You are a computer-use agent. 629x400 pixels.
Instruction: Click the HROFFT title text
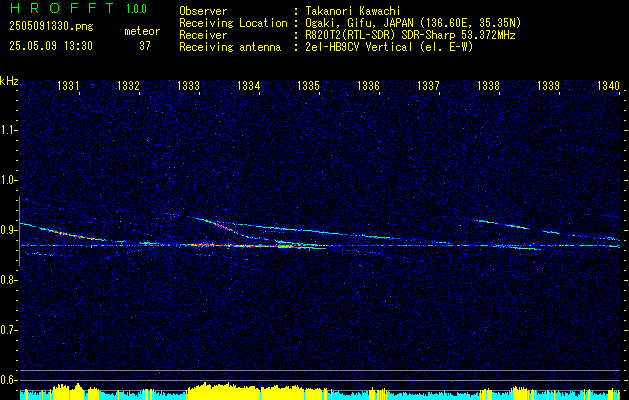click(x=62, y=8)
